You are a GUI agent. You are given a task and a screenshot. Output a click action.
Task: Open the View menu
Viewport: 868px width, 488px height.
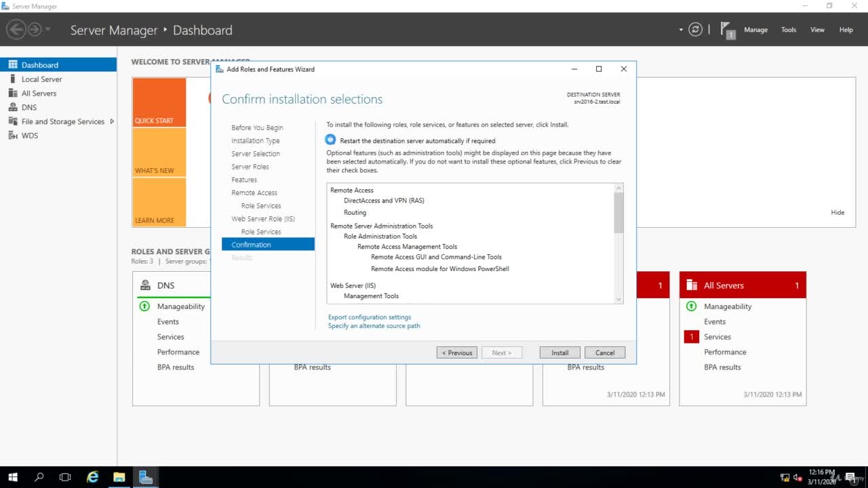pos(818,30)
